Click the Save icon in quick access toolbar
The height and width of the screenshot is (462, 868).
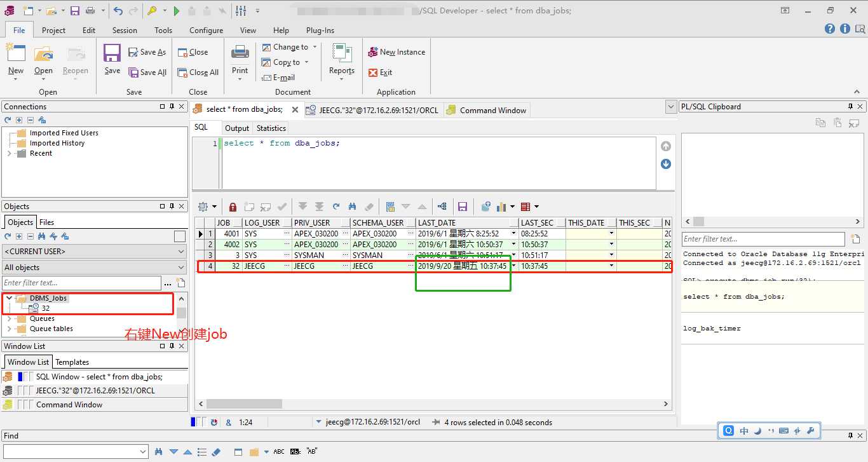tap(75, 11)
